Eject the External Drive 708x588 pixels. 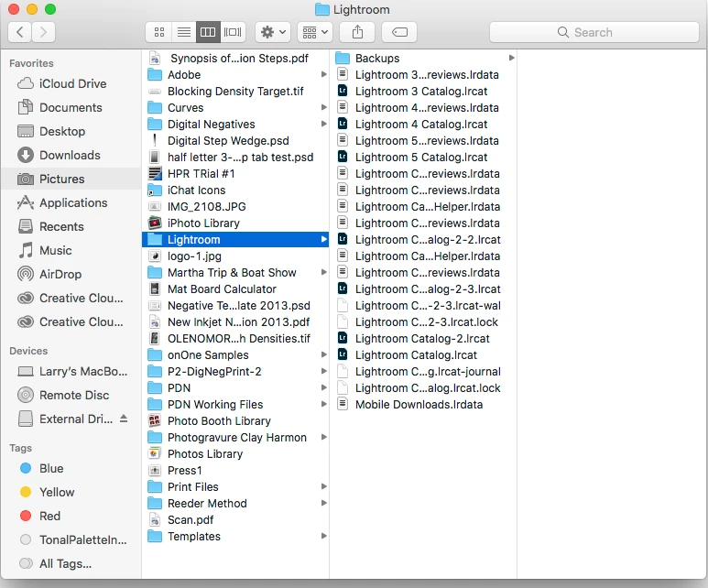tap(124, 419)
